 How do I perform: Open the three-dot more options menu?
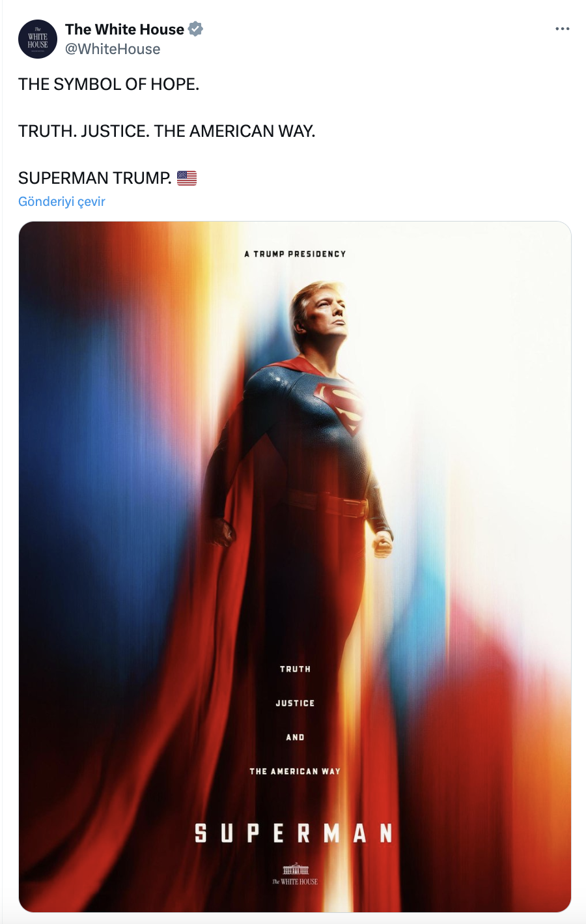coord(563,29)
